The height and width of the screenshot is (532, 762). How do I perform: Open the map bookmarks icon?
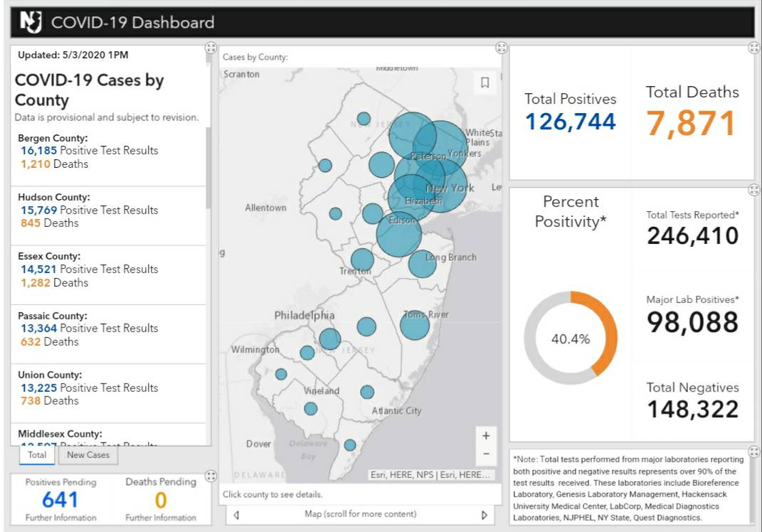(x=485, y=83)
